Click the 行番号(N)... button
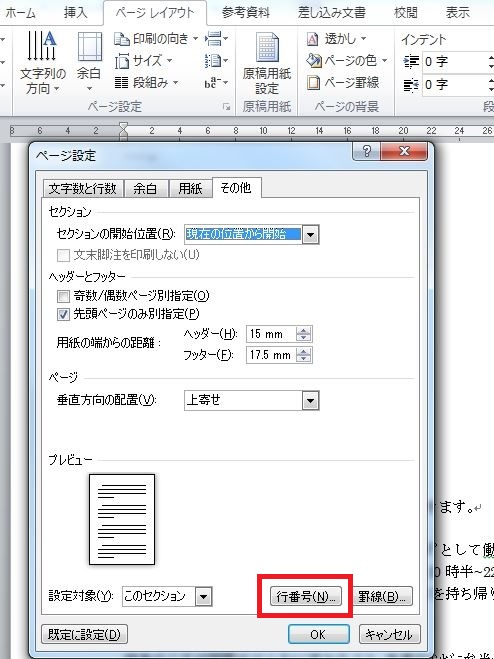Screen dimensions: 494x659 pyautogui.click(x=305, y=596)
